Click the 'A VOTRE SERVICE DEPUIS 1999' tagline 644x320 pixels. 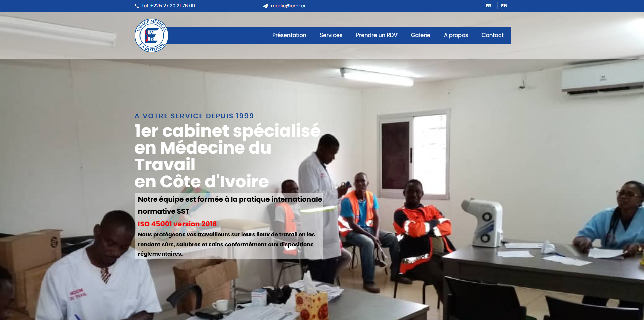click(x=194, y=116)
